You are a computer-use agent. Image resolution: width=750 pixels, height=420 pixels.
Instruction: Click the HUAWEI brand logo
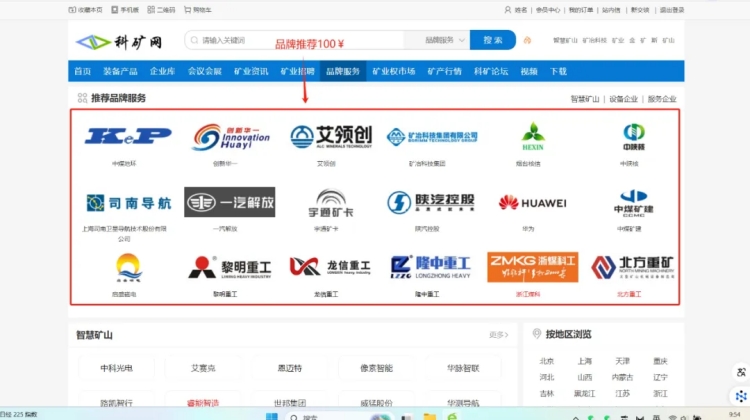point(532,202)
